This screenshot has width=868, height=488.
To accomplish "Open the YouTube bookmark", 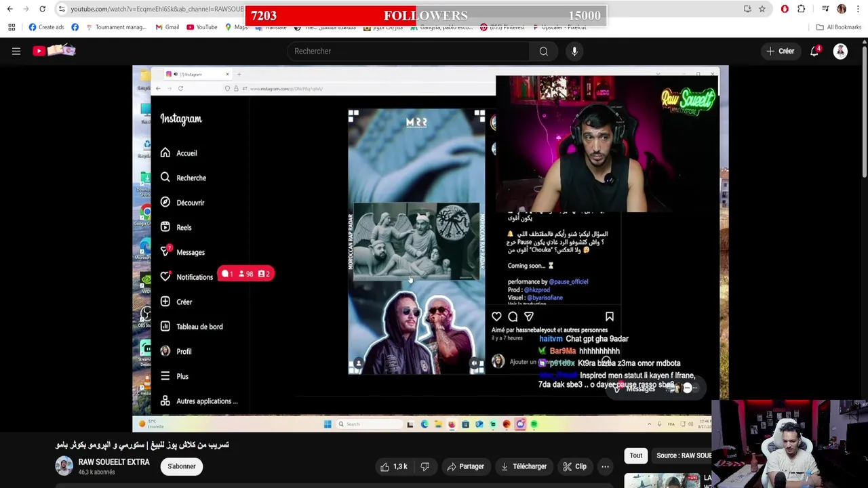I will tap(201, 27).
